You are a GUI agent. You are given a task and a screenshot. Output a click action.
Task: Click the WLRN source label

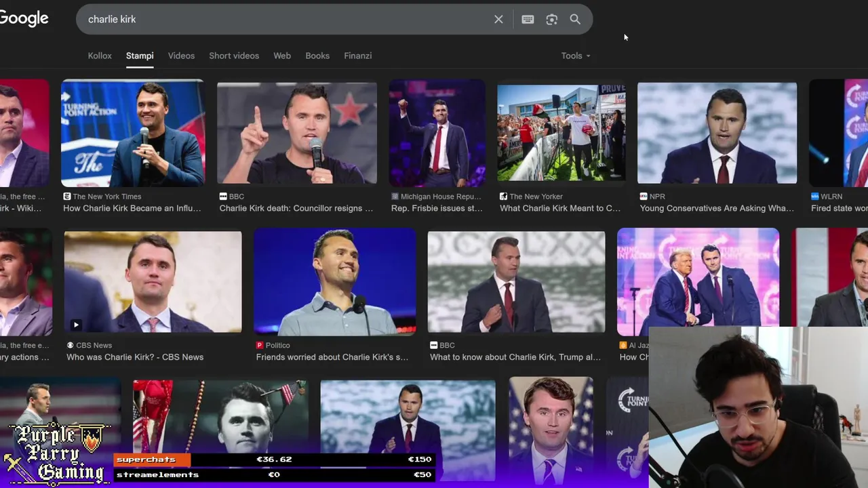[x=831, y=197]
